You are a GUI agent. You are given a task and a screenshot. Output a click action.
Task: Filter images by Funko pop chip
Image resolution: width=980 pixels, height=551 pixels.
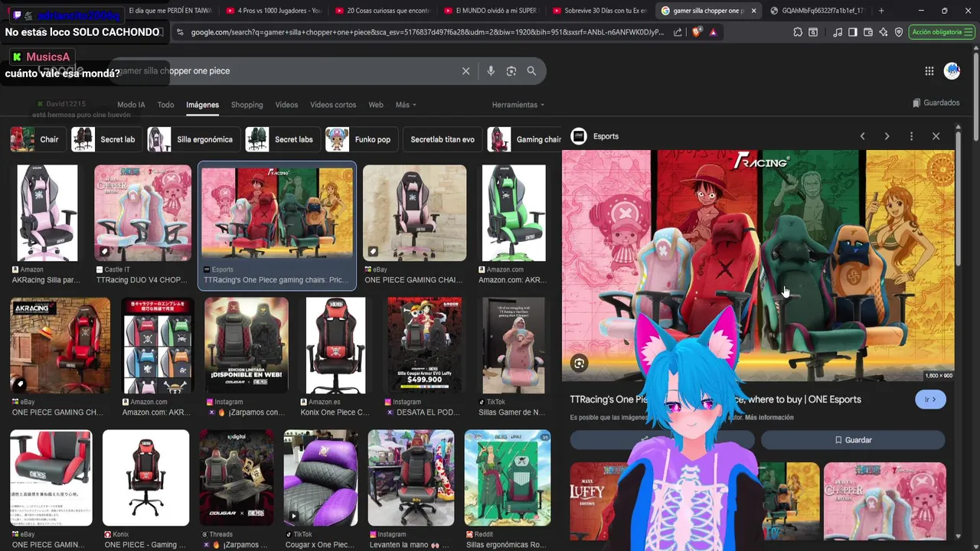tap(361, 139)
